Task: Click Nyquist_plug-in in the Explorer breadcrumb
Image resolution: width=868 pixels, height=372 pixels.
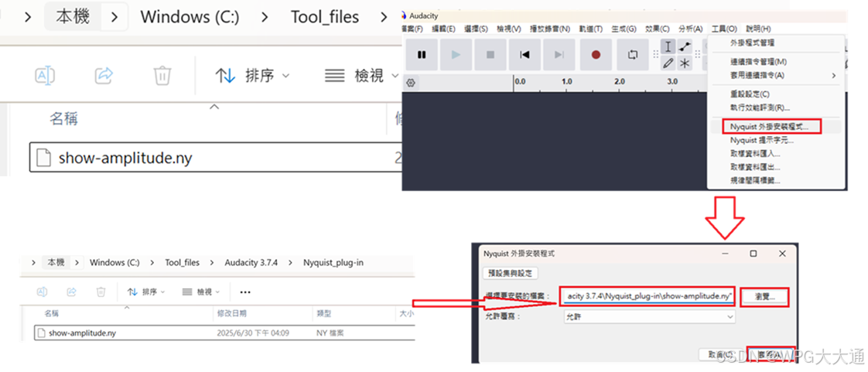Action: click(333, 262)
